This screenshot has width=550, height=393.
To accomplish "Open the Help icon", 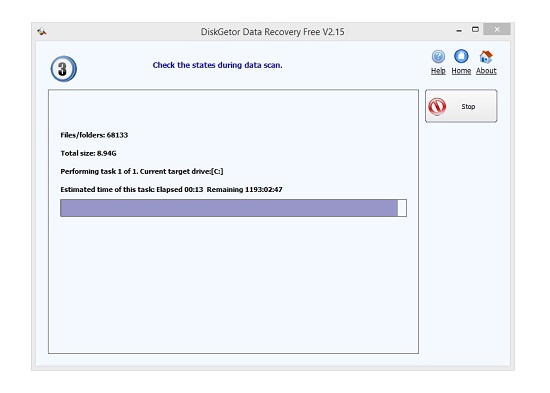I will pos(438,56).
